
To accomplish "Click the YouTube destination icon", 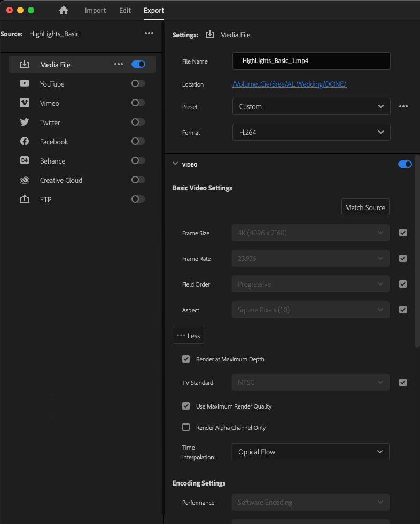I will (x=25, y=83).
